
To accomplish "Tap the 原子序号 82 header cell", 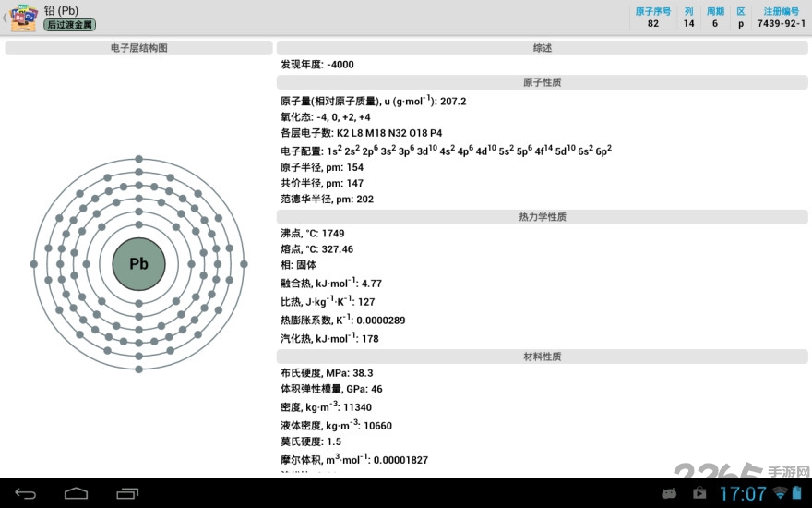I will (x=653, y=18).
